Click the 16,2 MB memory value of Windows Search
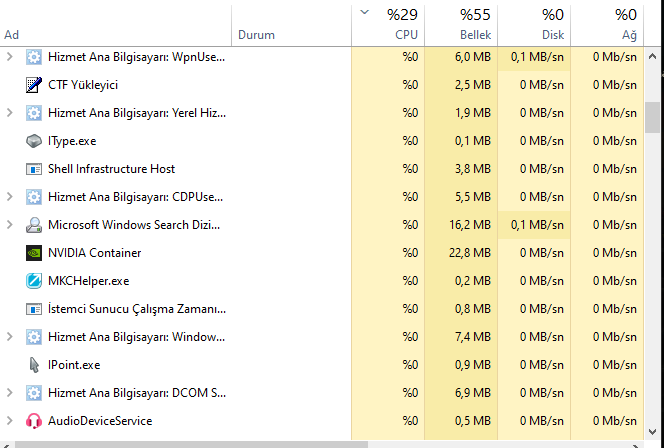 470,225
